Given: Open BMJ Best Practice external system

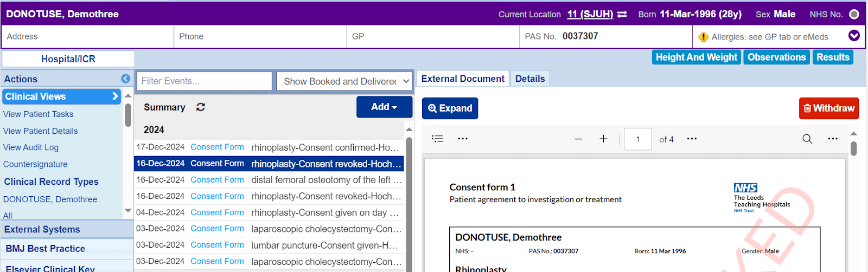Looking at the screenshot, I should pos(45,249).
